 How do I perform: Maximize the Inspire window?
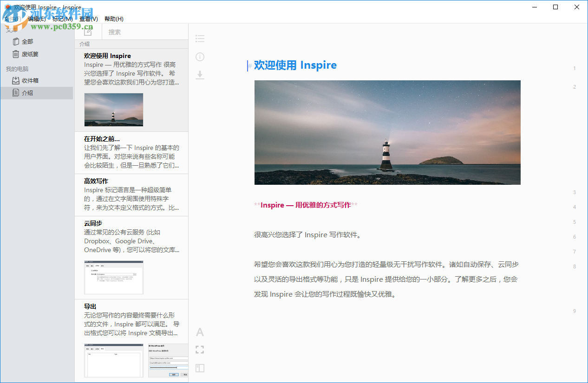click(556, 7)
